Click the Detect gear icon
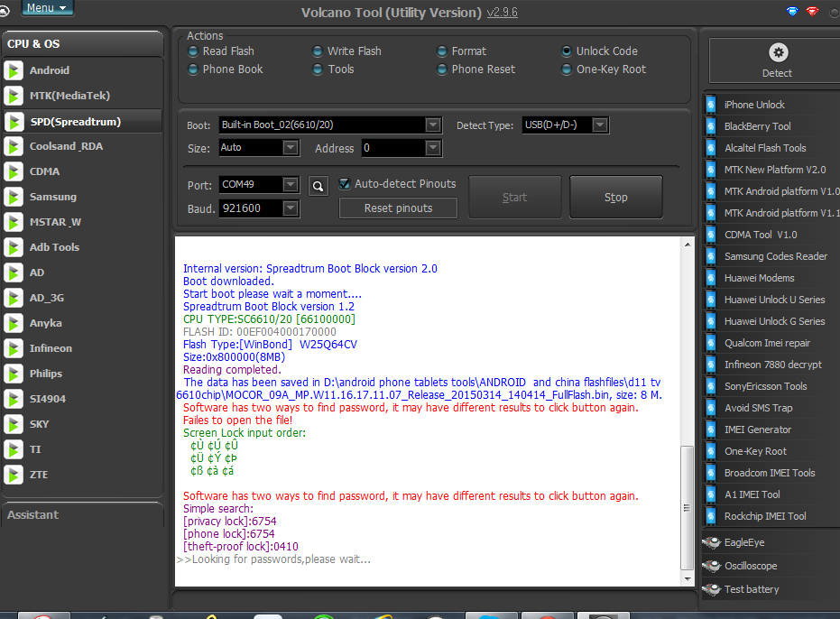Image resolution: width=840 pixels, height=619 pixels. point(778,52)
